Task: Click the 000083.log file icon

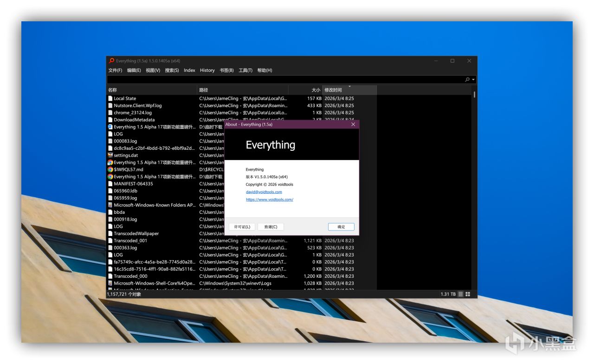Action: click(x=110, y=141)
